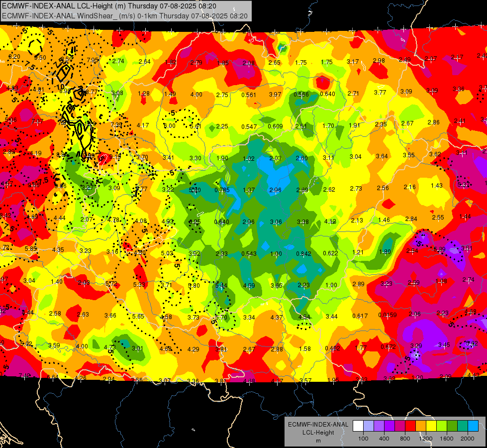Click the wind shear value 0.547
Viewport: 487px width, 448px height.
pyautogui.click(x=249, y=127)
